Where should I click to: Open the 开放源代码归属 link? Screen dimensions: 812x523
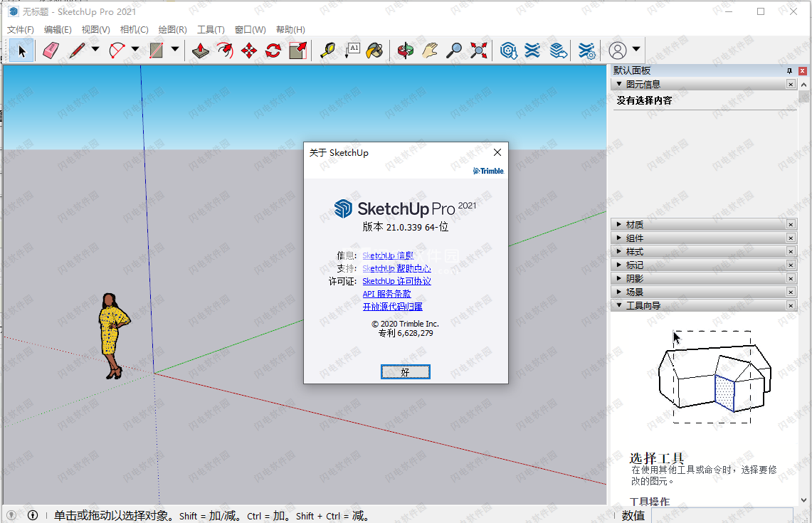pyautogui.click(x=393, y=307)
